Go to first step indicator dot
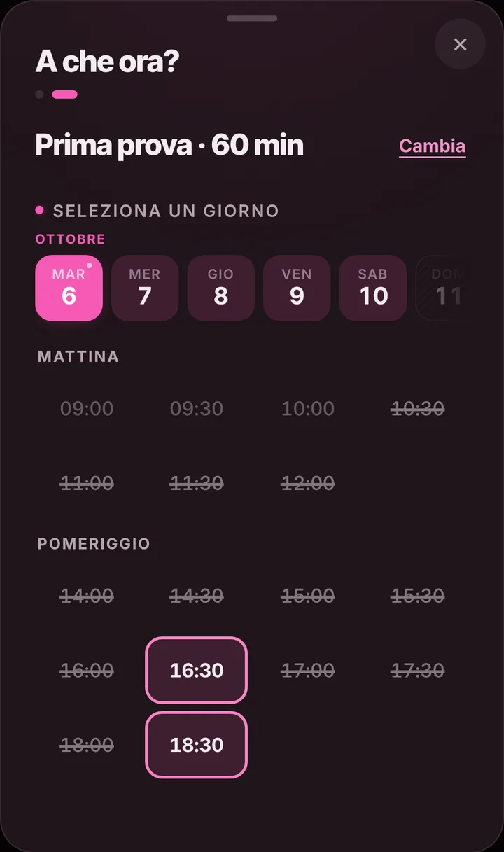Image resolution: width=504 pixels, height=852 pixels. click(x=39, y=95)
